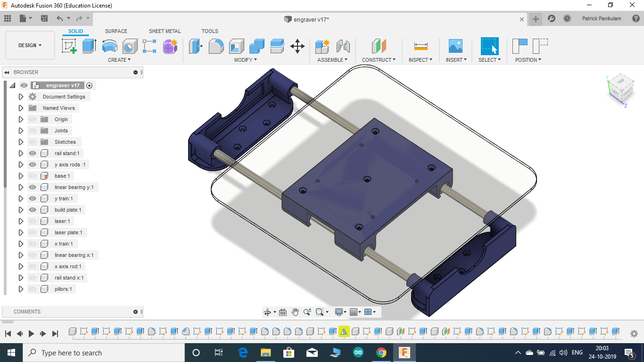
Task: Click the Capture Position icon
Action: pyautogui.click(x=520, y=46)
